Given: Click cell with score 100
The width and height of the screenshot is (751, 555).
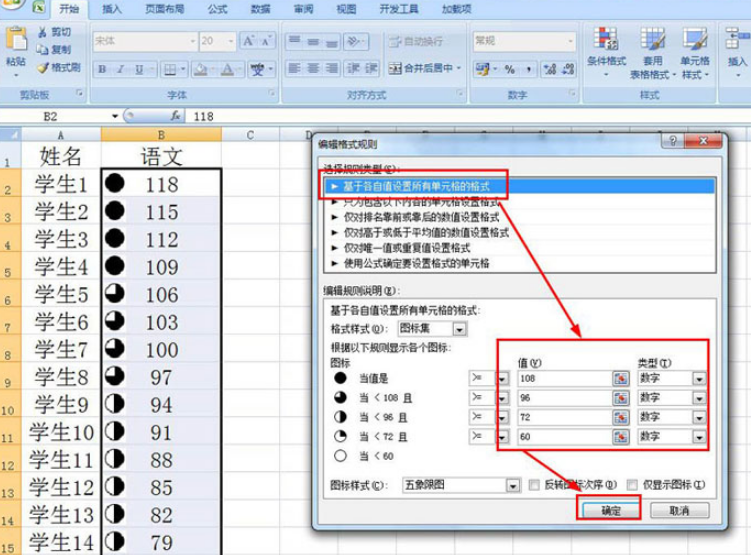Looking at the screenshot, I should (x=161, y=349).
